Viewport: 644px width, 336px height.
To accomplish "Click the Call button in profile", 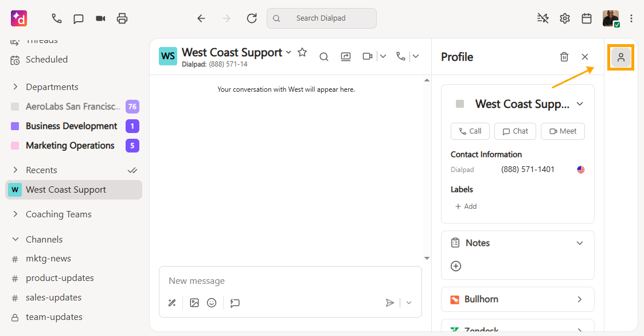I will [x=470, y=131].
